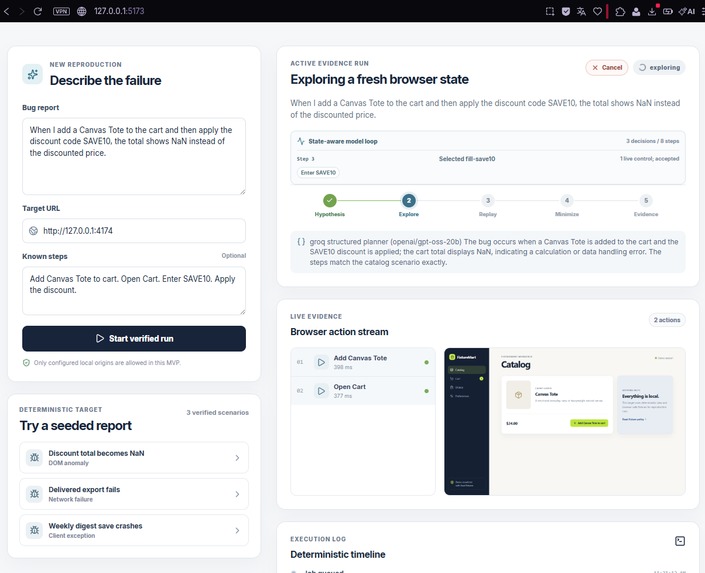Image resolution: width=705 pixels, height=573 pixels.
Task: Click the translate page icon
Action: 581,11
